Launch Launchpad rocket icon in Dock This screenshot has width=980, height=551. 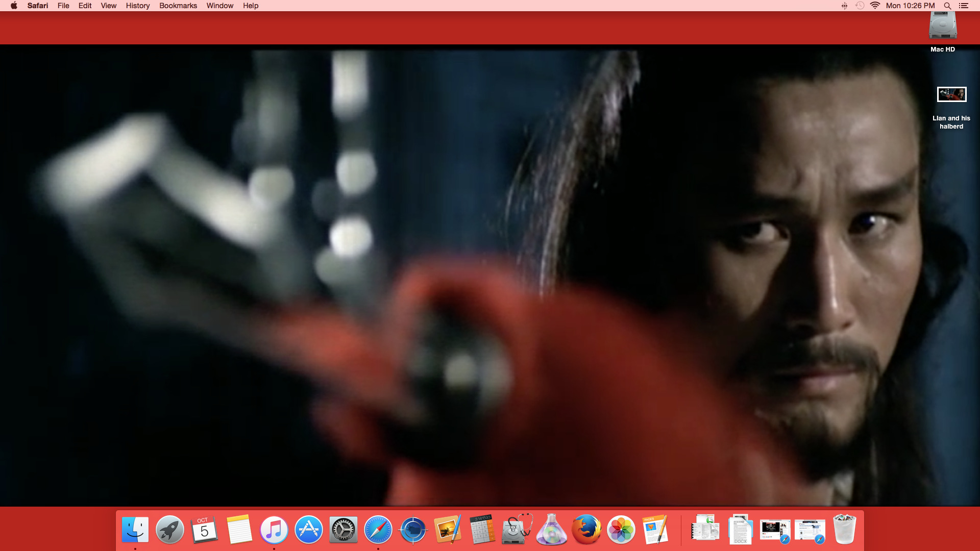pos(170,530)
